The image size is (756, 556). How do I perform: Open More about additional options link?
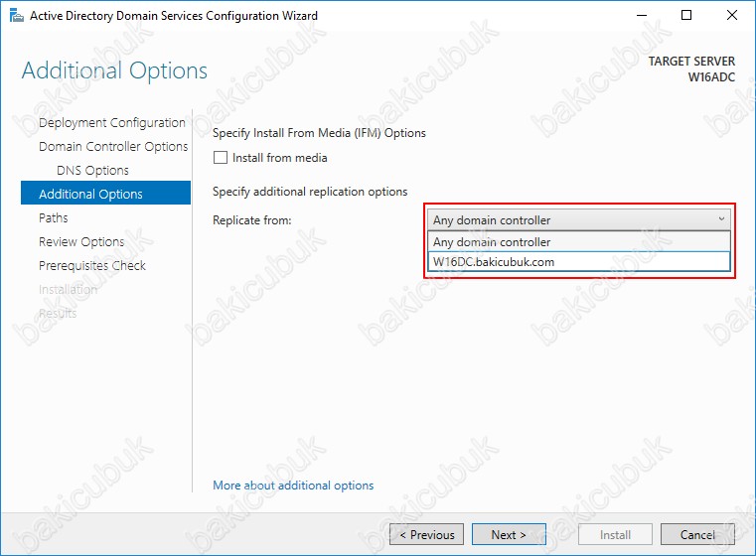tap(293, 486)
